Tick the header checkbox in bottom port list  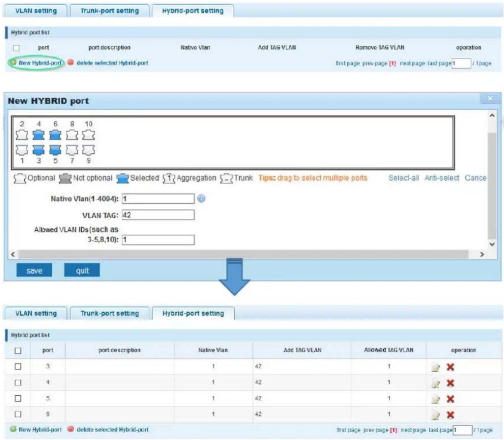click(x=18, y=351)
